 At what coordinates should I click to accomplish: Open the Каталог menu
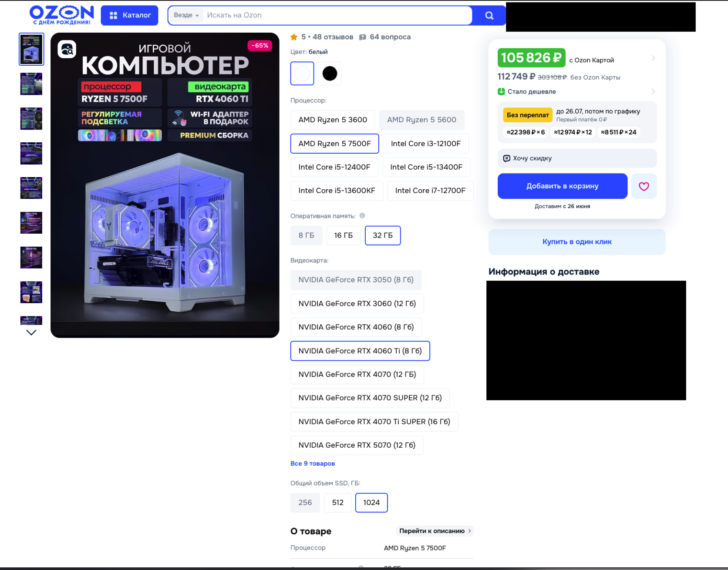(x=130, y=15)
